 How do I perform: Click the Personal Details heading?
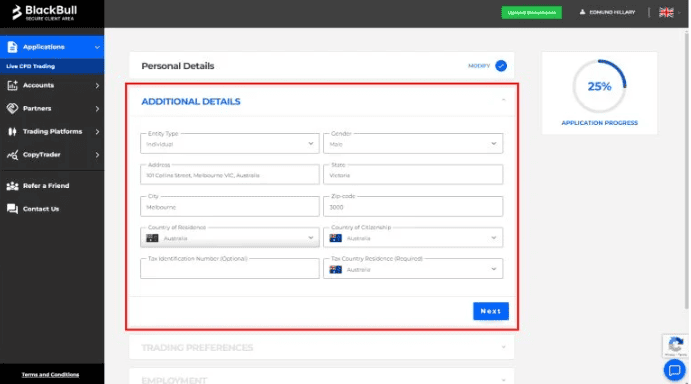(x=178, y=66)
